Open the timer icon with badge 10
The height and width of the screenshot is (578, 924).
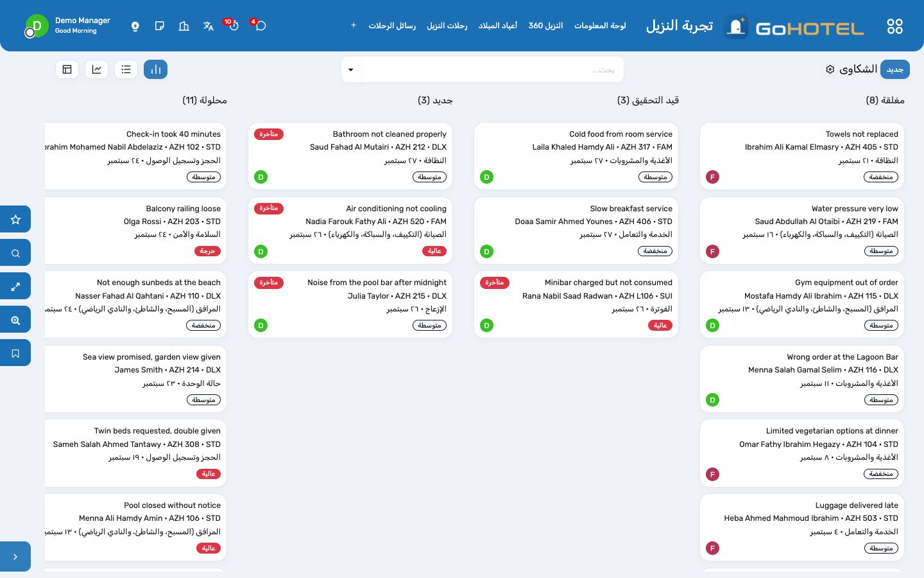click(x=233, y=26)
